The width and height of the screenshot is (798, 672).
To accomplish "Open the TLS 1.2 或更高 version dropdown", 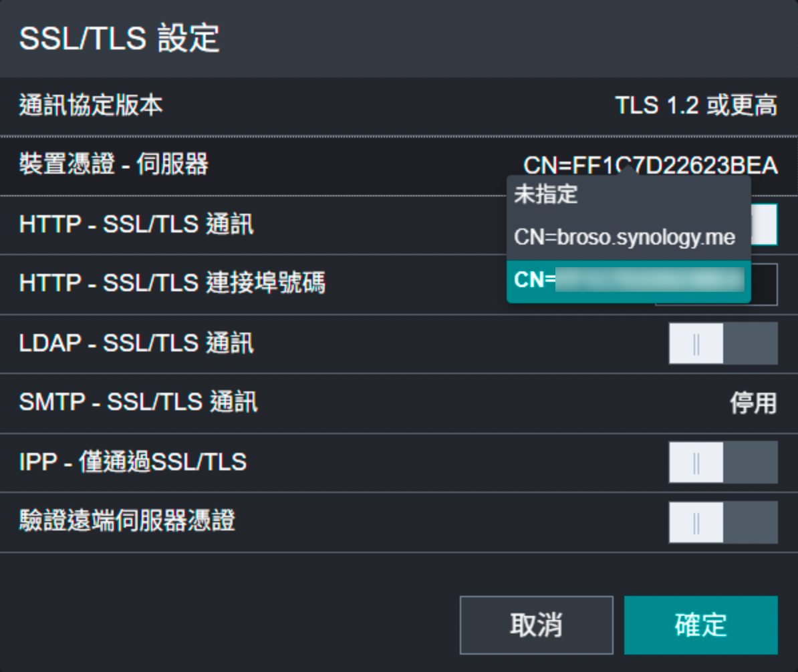I will pos(696,106).
